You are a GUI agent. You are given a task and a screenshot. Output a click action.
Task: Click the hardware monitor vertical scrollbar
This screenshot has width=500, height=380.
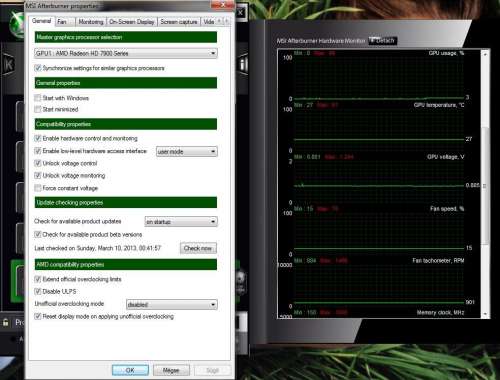[485, 184]
